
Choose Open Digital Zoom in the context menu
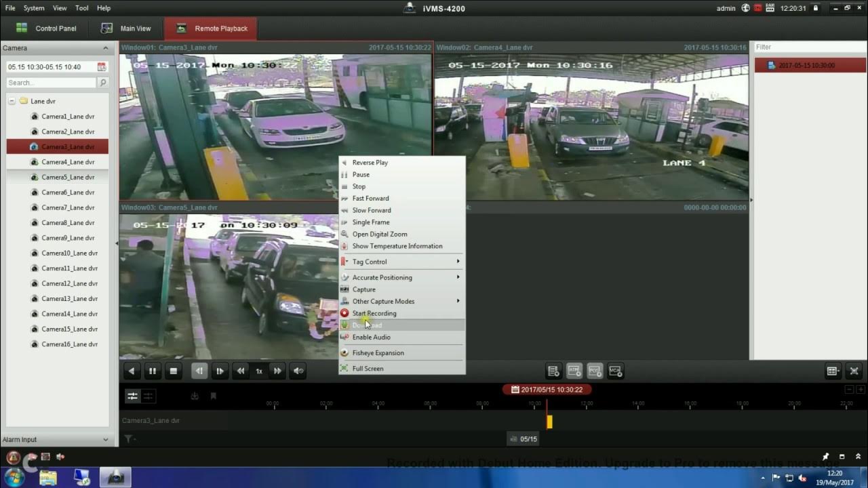[402, 234]
